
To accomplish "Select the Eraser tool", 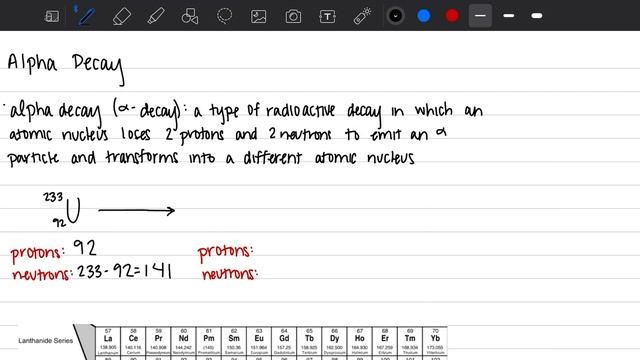I will pyautogui.click(x=121, y=16).
